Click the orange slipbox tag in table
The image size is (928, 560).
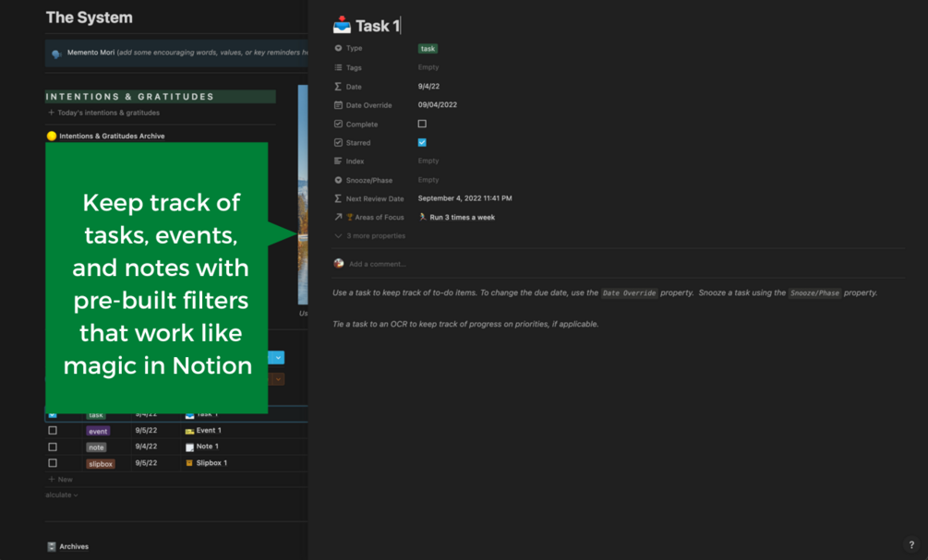point(101,464)
